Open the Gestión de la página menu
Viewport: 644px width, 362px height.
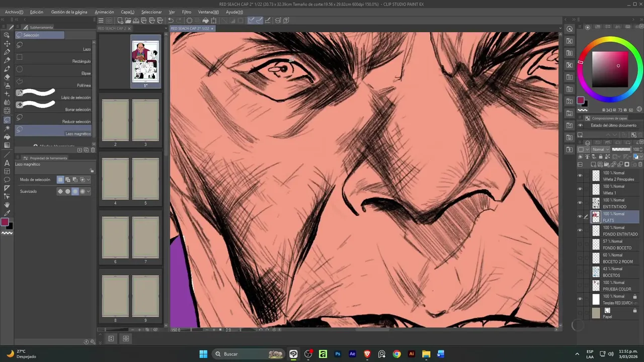point(69,12)
